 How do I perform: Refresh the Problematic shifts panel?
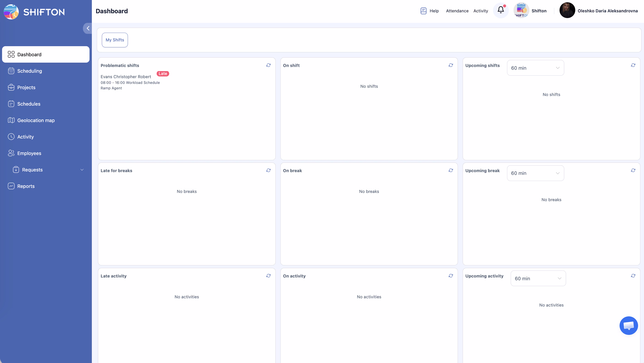click(x=269, y=65)
